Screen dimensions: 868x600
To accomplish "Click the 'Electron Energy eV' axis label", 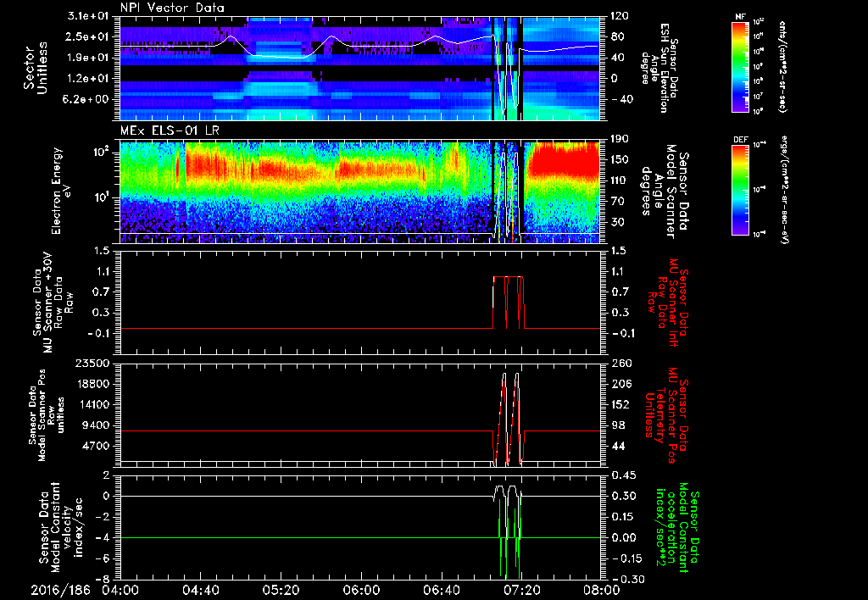I will (x=62, y=191).
